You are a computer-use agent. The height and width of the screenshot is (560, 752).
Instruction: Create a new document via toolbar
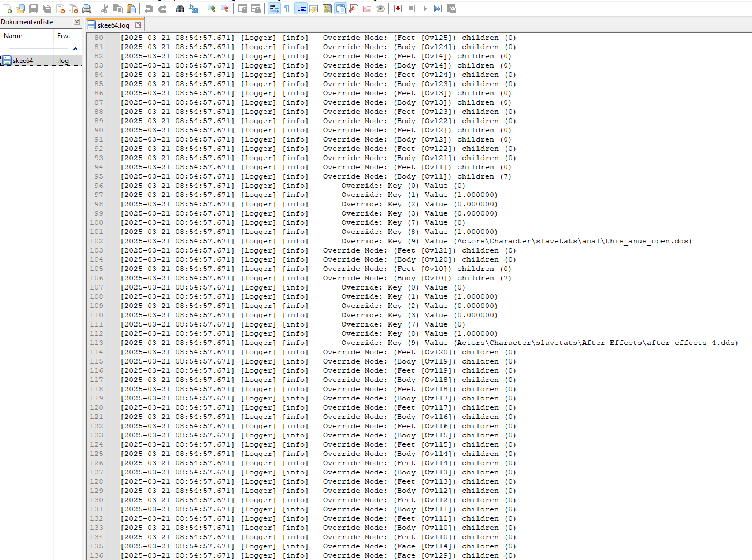coord(7,9)
